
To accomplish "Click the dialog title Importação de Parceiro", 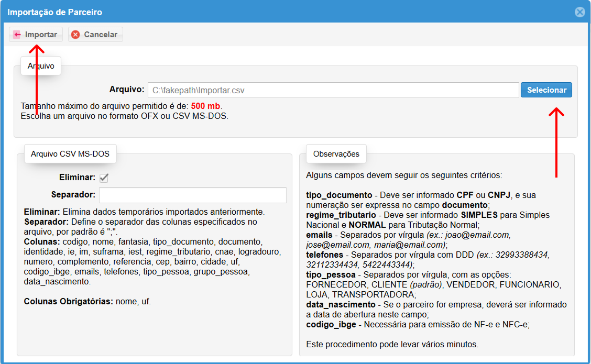I will (54, 12).
